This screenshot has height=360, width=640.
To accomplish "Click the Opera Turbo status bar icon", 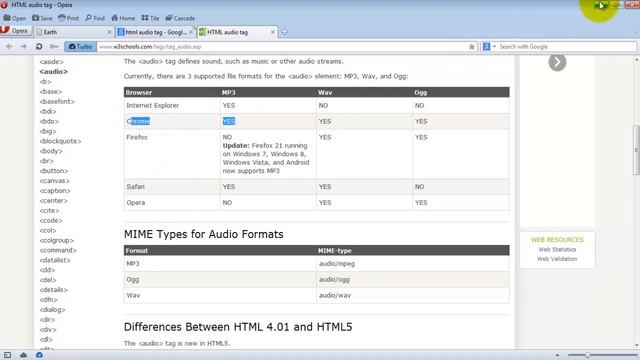I will [x=39, y=355].
